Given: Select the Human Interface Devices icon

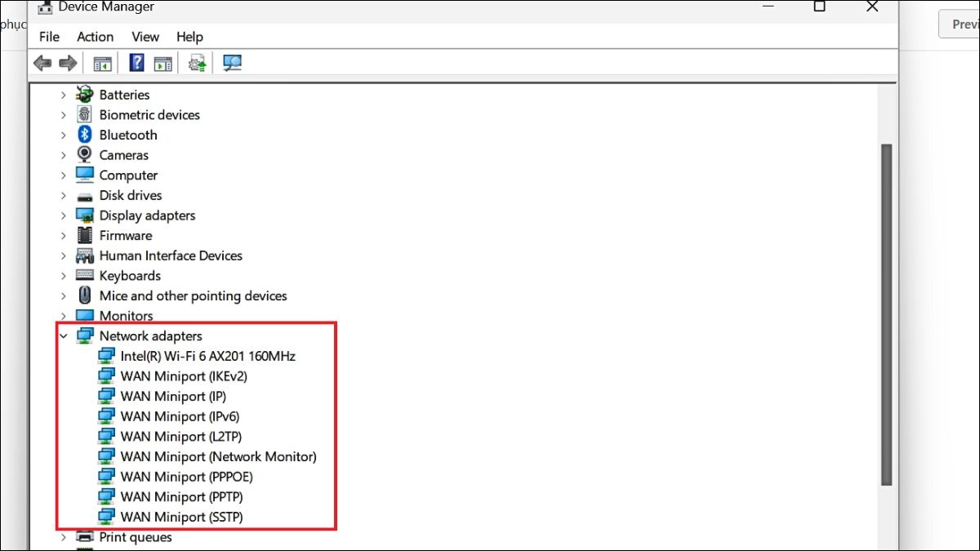Looking at the screenshot, I should 85,256.
